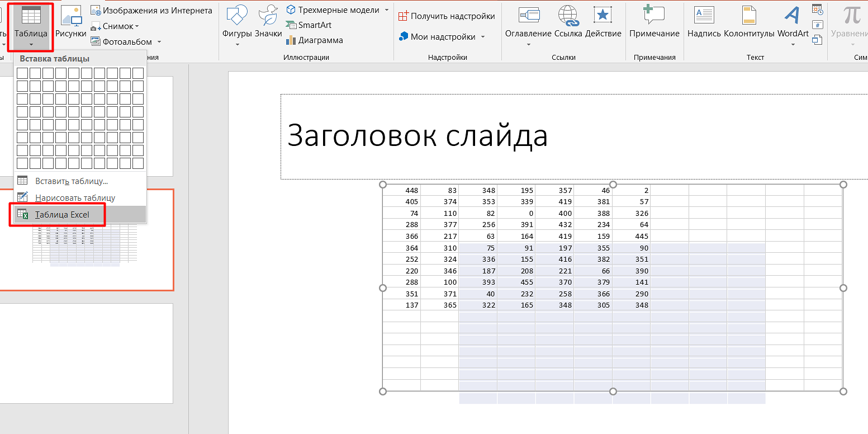Click the Текст group label

[x=755, y=58]
